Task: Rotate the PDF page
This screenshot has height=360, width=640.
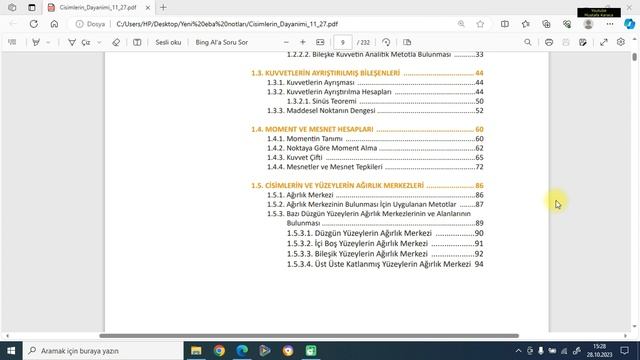Action: [x=386, y=42]
